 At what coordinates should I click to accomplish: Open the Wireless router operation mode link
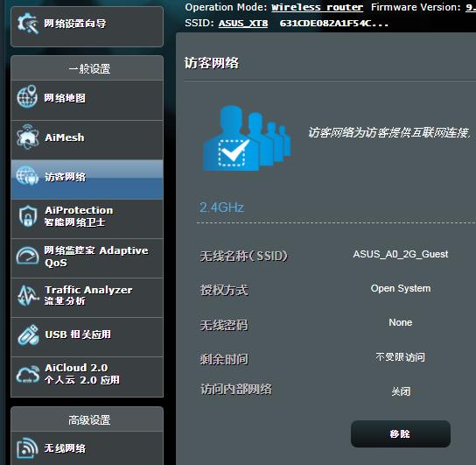click(318, 7)
